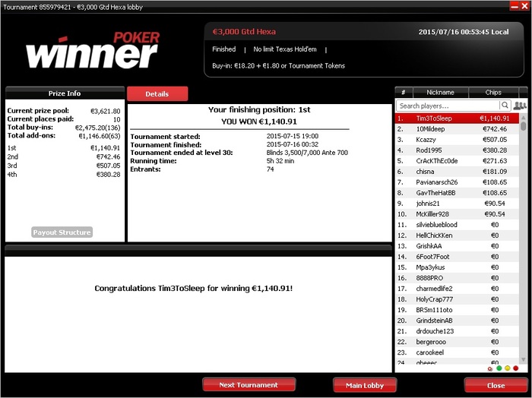532x398 pixels.
Task: Go to the Main Lobby
Action: pyautogui.click(x=365, y=385)
